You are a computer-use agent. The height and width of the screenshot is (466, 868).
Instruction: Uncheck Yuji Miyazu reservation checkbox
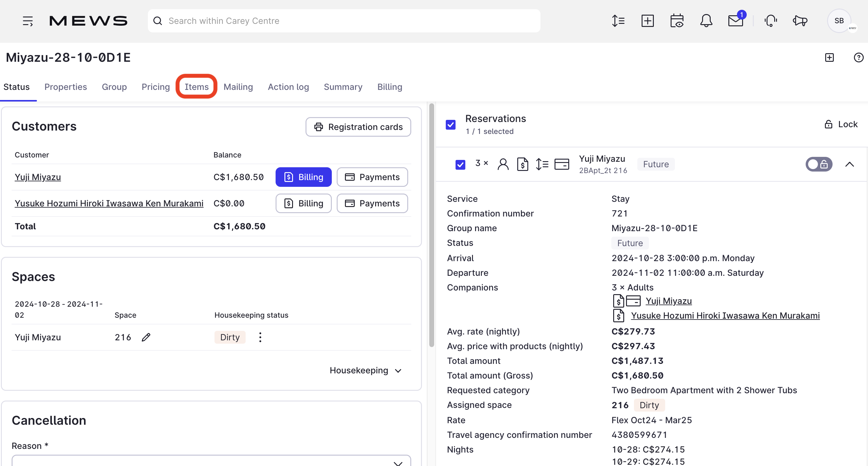460,165
